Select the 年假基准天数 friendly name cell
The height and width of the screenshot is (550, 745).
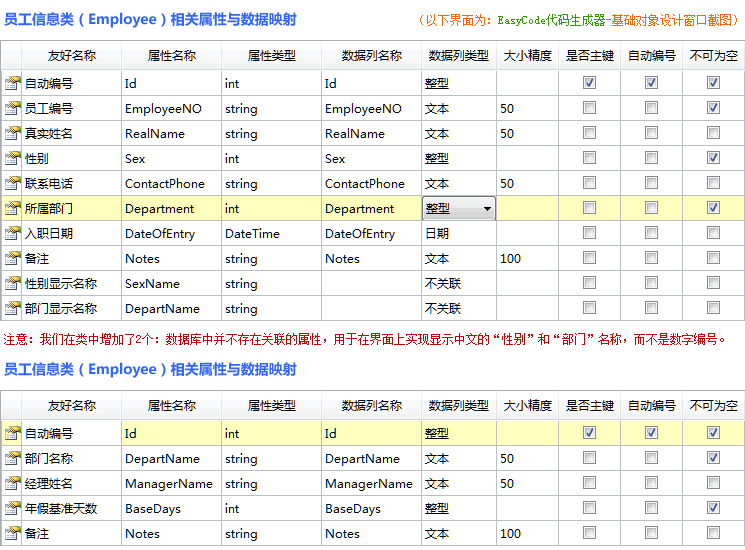point(72,509)
